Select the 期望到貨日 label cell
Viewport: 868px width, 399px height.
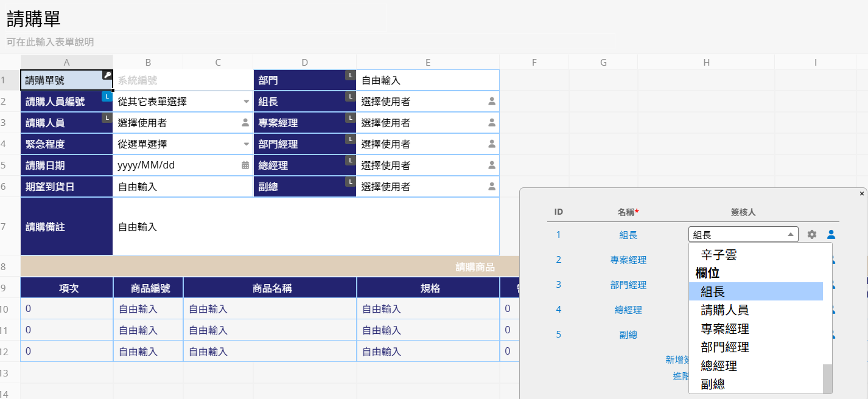click(67, 187)
